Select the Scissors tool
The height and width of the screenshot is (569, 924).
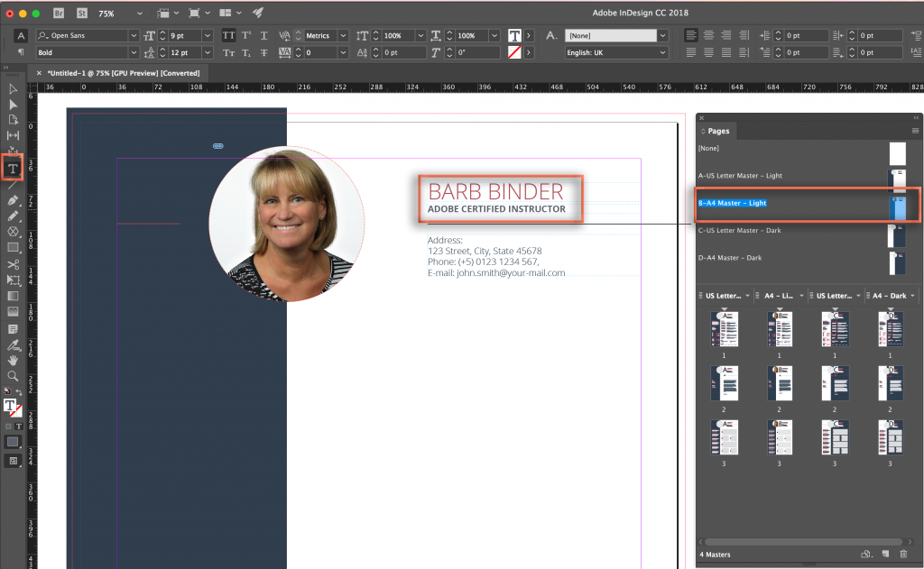click(x=13, y=264)
